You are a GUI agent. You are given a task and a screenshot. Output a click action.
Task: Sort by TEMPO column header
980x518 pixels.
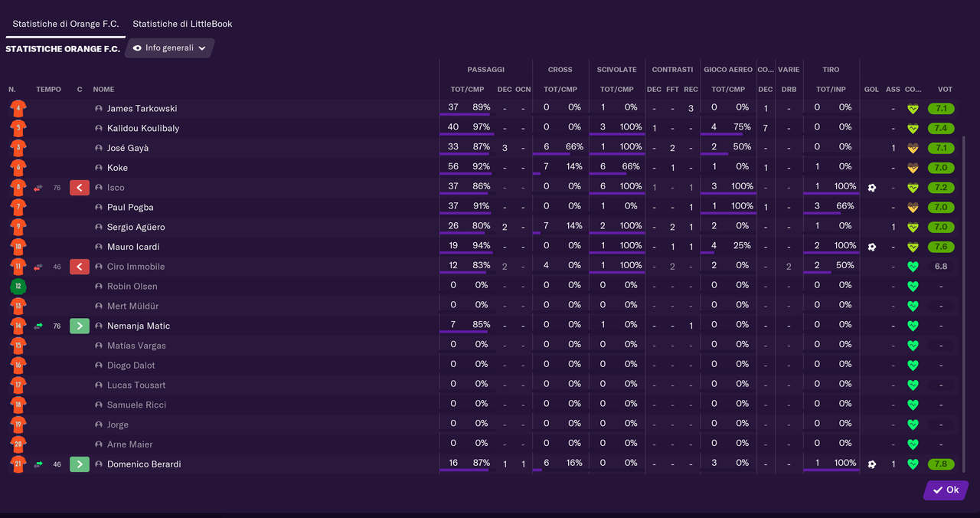click(48, 90)
